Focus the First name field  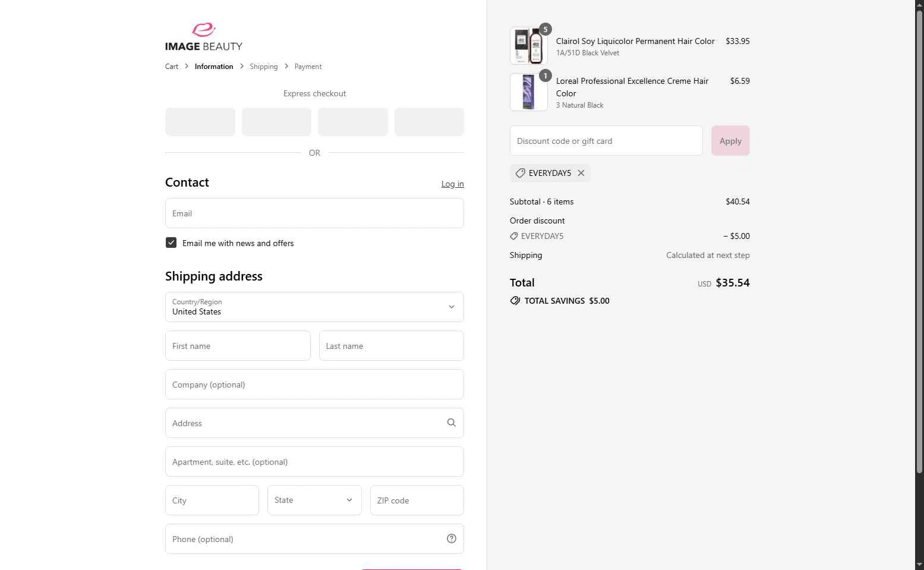[x=238, y=345]
